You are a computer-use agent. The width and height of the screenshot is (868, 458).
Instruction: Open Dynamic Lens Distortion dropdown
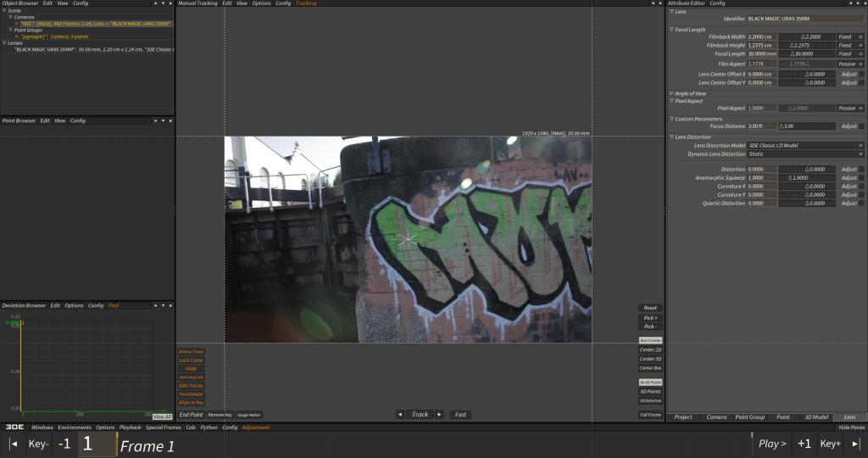pos(805,154)
